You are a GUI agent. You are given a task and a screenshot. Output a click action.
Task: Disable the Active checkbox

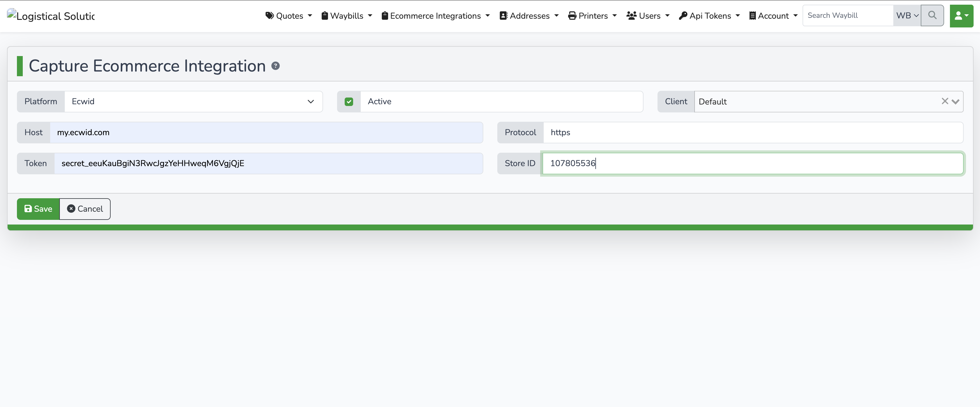[x=349, y=101]
